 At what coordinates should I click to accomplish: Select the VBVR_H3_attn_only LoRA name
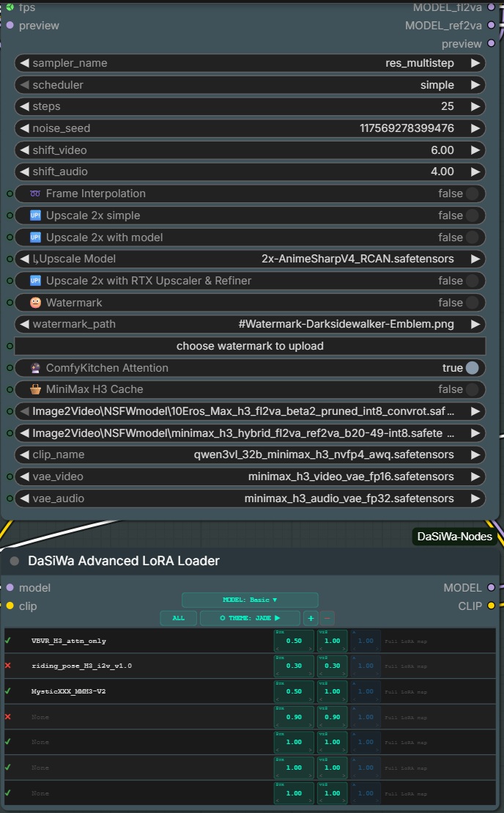69,641
